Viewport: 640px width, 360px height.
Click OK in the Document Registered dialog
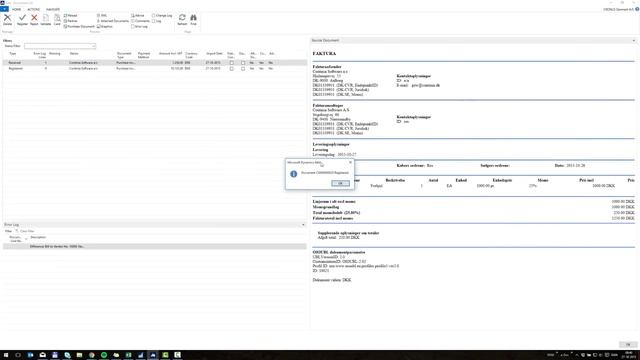point(340,183)
